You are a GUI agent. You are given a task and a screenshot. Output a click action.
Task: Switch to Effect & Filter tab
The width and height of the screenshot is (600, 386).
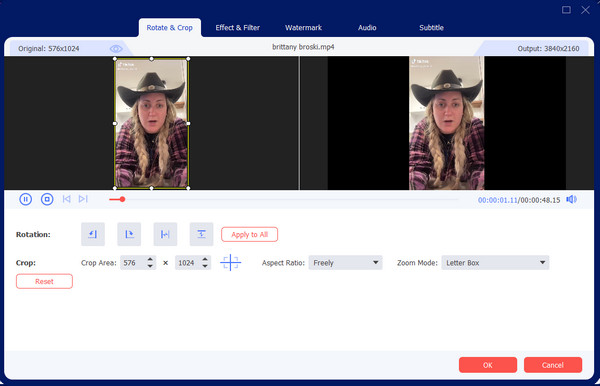[x=237, y=28]
